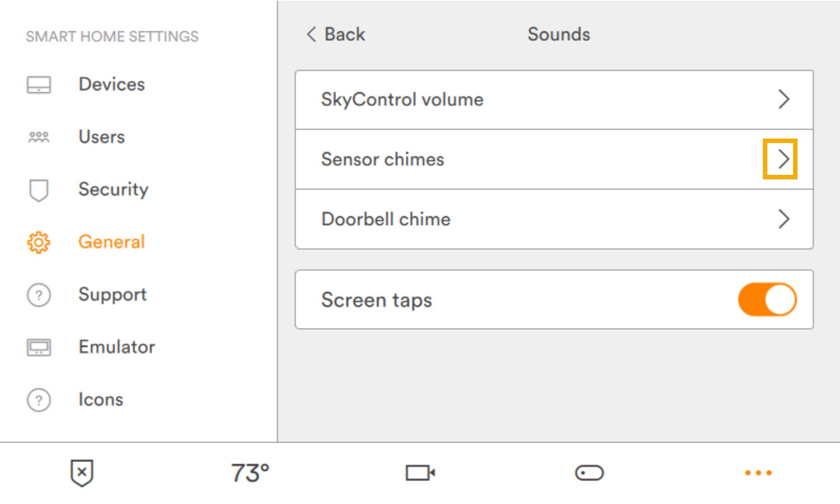
Task: Open the Emulator panel icon
Action: pos(38,347)
